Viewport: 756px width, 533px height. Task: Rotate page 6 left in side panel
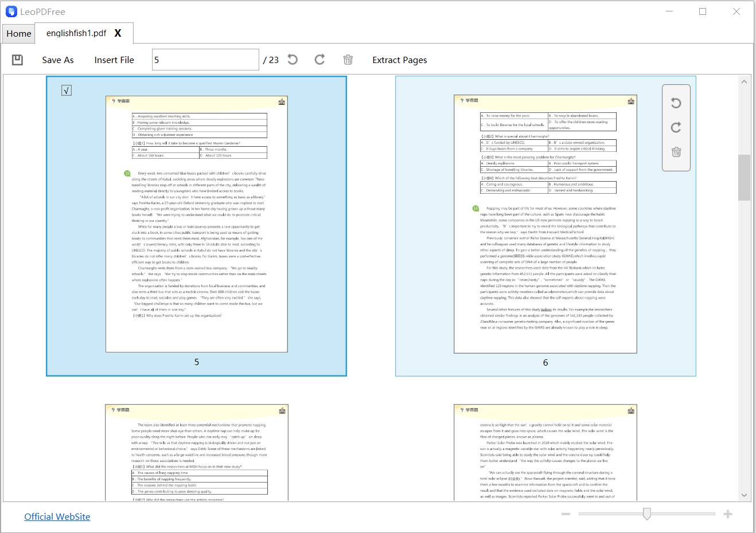click(x=676, y=103)
